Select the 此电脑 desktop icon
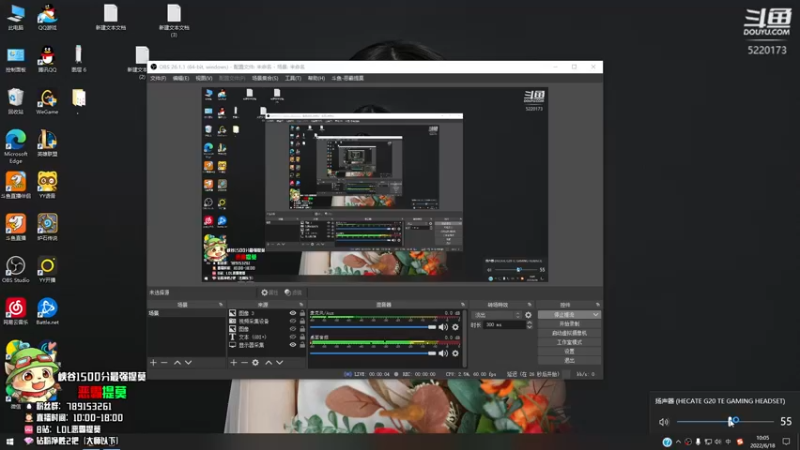The width and height of the screenshot is (800, 450). coord(15,17)
